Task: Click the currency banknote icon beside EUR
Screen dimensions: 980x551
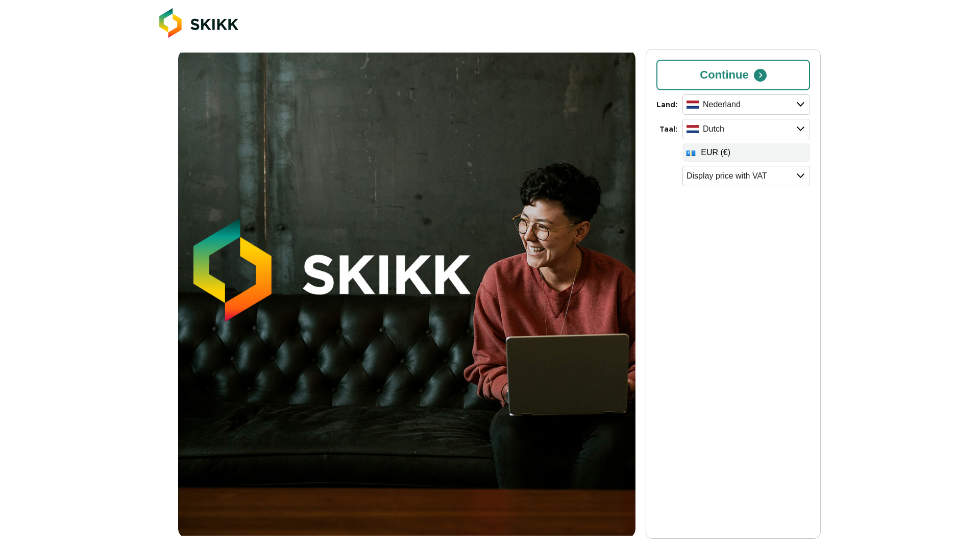Action: pos(691,153)
